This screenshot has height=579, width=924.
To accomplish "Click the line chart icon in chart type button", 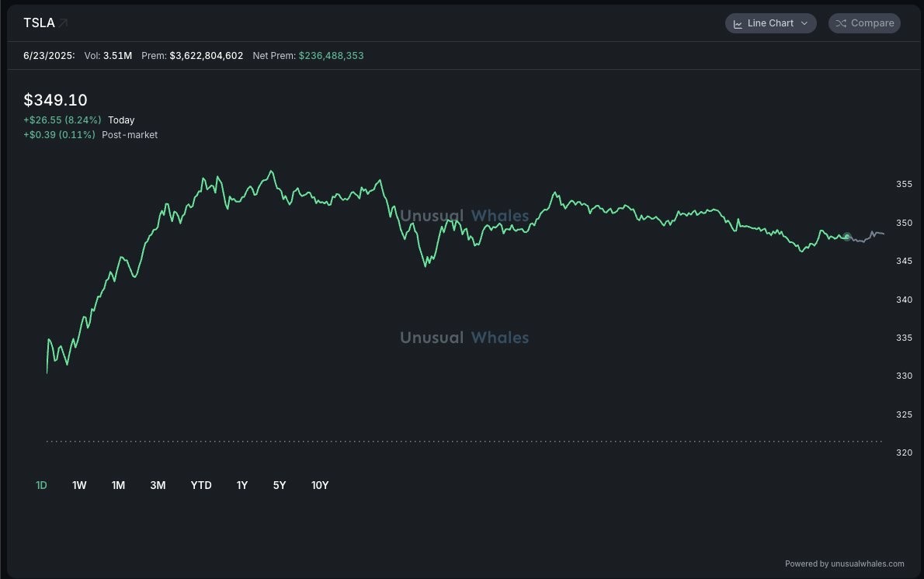I will click(x=738, y=23).
